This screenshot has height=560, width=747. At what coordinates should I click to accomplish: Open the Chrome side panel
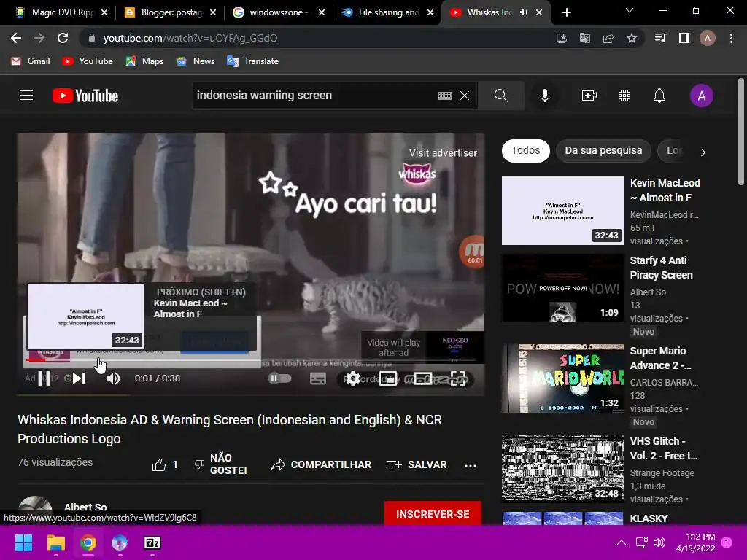coord(684,38)
